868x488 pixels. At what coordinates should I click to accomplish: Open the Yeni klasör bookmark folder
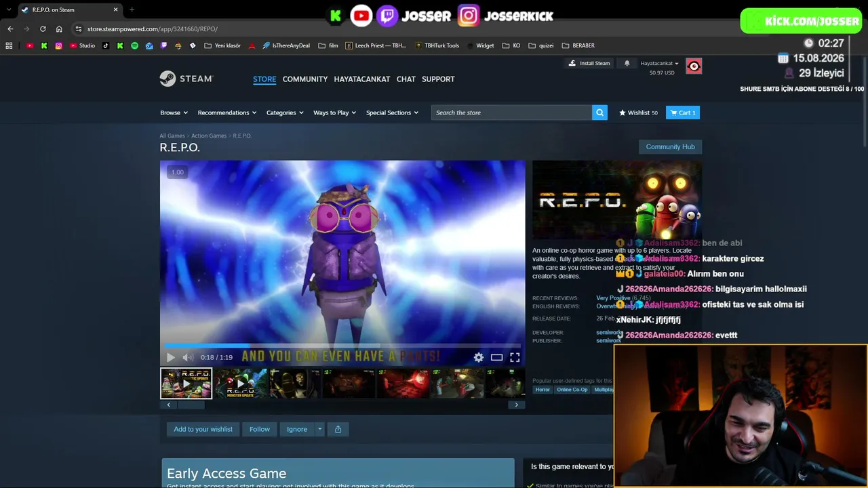click(x=222, y=45)
